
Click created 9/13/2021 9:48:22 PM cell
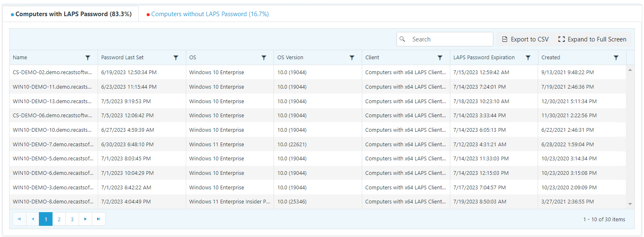click(x=582, y=72)
